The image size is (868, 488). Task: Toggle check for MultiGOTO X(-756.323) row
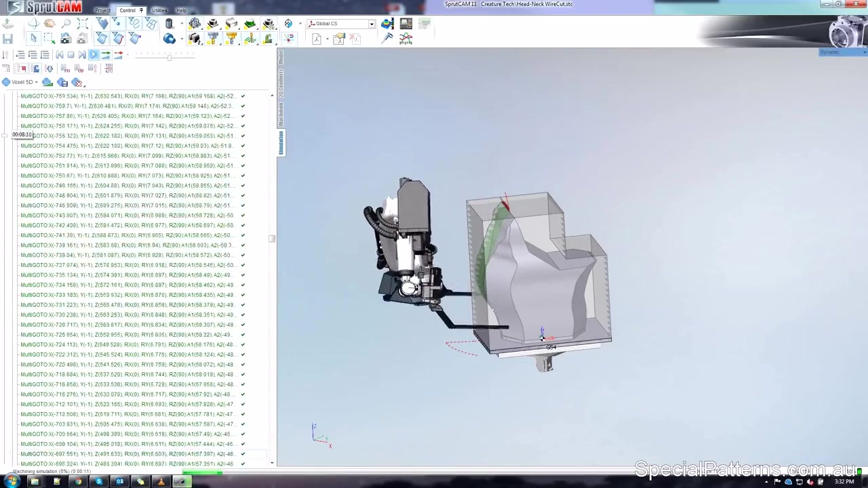click(243, 136)
